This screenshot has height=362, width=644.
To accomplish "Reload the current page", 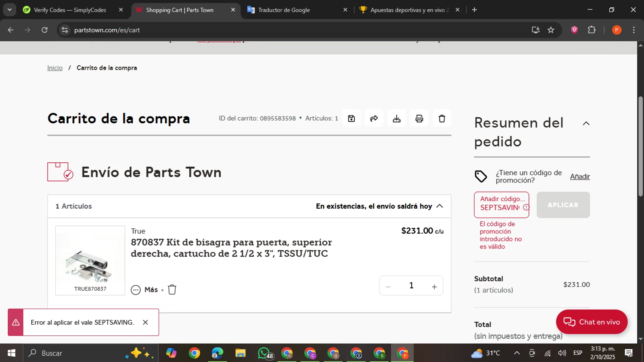I will coord(45,30).
